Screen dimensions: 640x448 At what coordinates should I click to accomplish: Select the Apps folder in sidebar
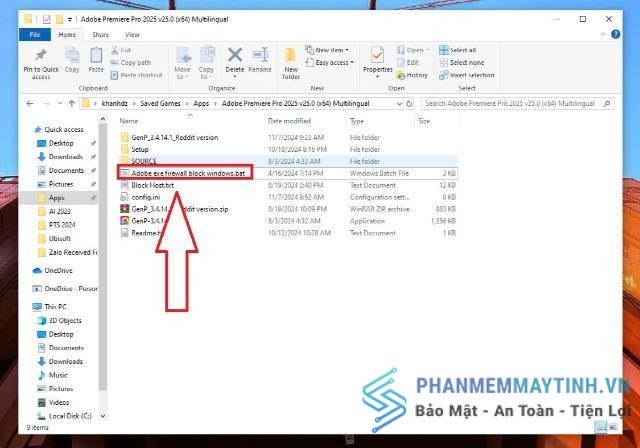click(x=56, y=197)
